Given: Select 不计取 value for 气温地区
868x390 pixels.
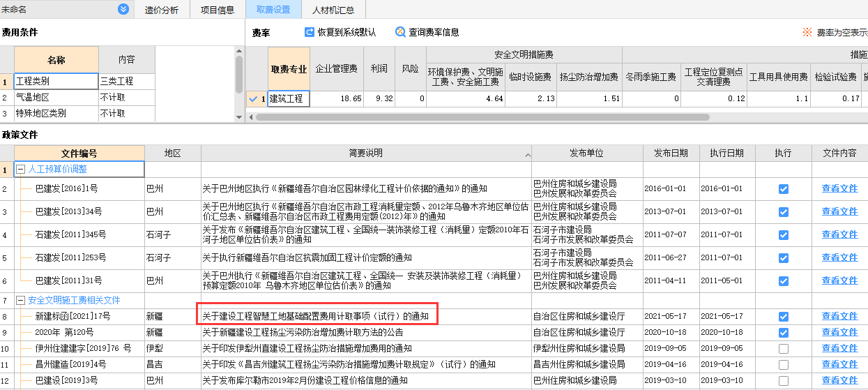Looking at the screenshot, I should tap(127, 98).
